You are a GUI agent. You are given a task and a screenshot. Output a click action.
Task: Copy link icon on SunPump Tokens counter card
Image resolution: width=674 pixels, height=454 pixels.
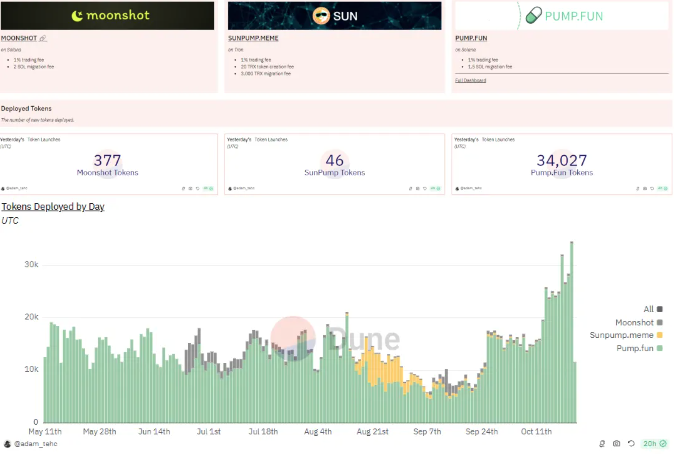[411, 189]
